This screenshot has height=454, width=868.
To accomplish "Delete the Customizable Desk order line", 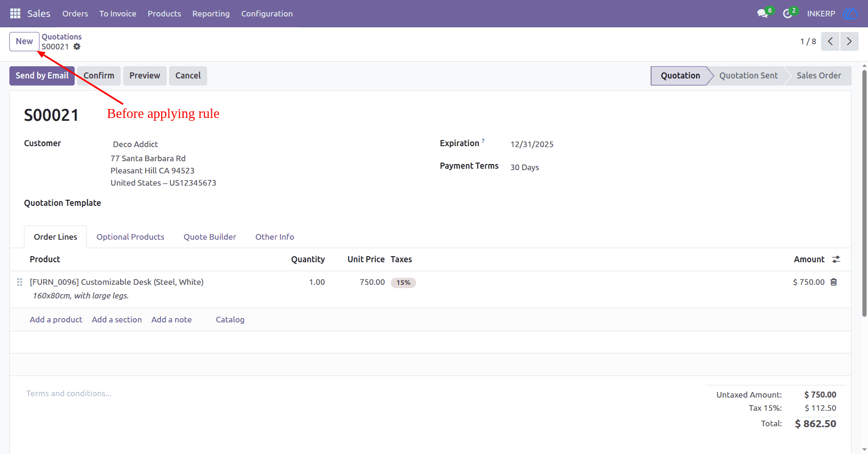I will click(834, 282).
